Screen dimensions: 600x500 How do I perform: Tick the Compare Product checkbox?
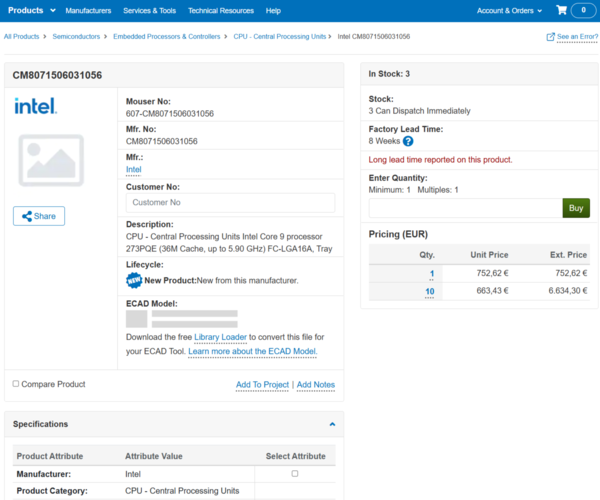(16, 384)
